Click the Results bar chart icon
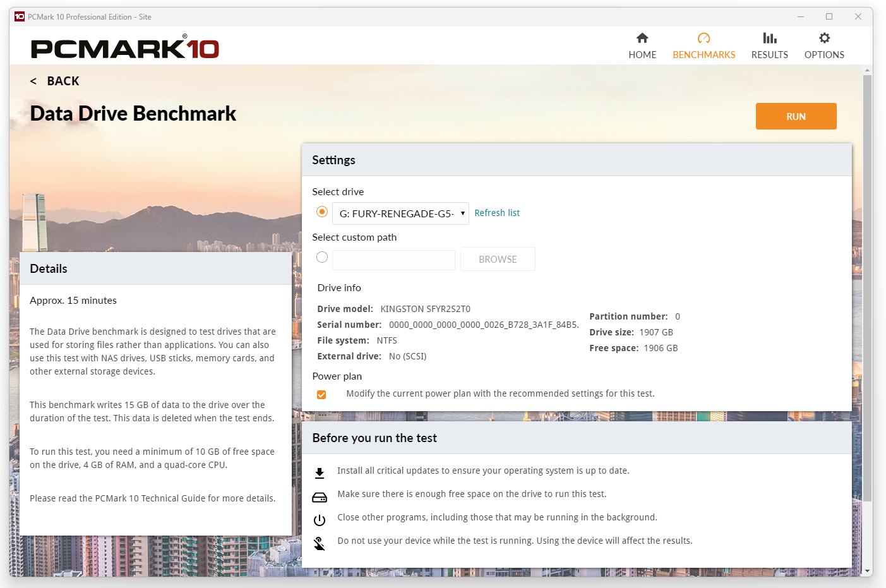 tap(769, 38)
